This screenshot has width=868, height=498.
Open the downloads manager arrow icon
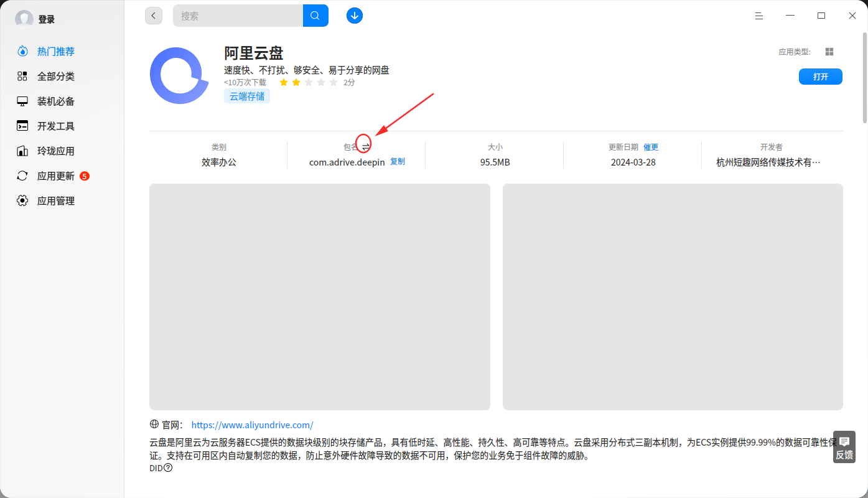tap(355, 16)
